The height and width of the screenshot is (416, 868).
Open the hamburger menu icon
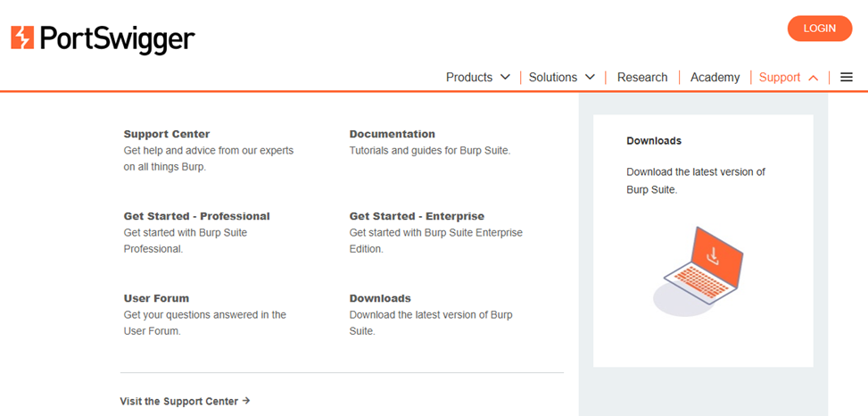[847, 78]
